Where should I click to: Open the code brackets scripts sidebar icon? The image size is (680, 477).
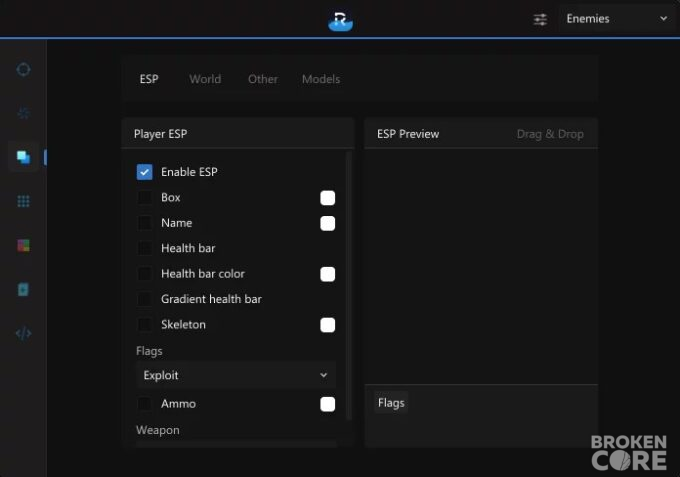23,333
